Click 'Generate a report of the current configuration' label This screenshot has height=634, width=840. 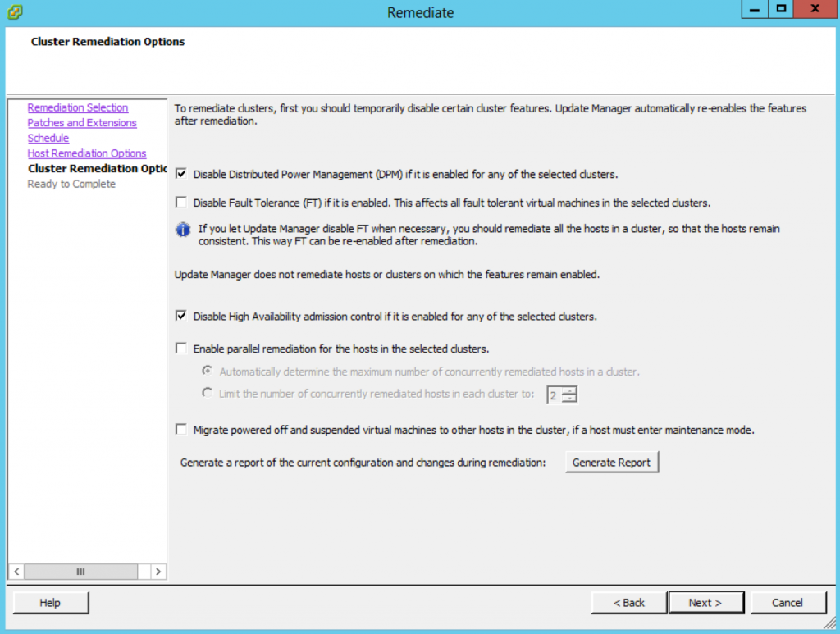363,462
